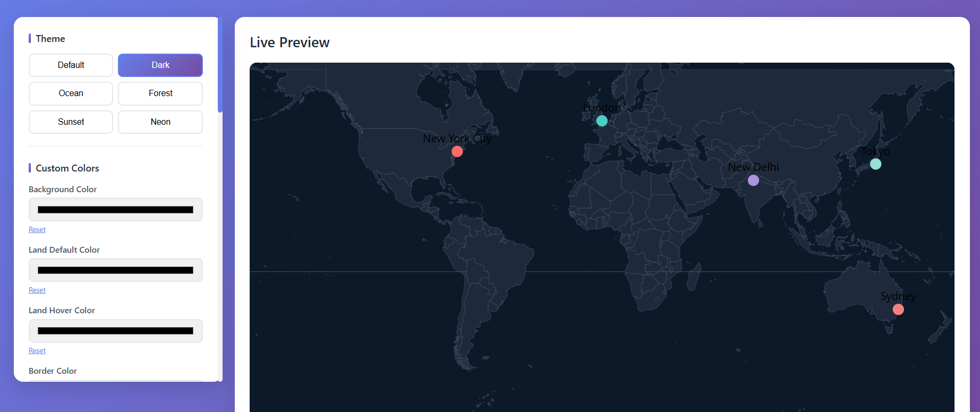
Task: Apply the Forest theme
Action: [x=160, y=93]
